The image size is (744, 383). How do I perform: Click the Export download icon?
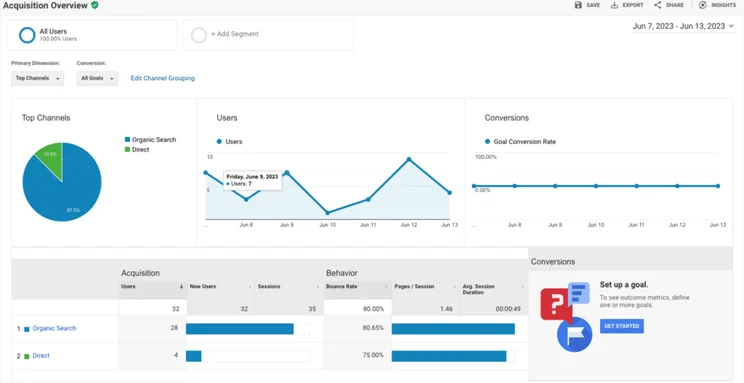[x=614, y=5]
